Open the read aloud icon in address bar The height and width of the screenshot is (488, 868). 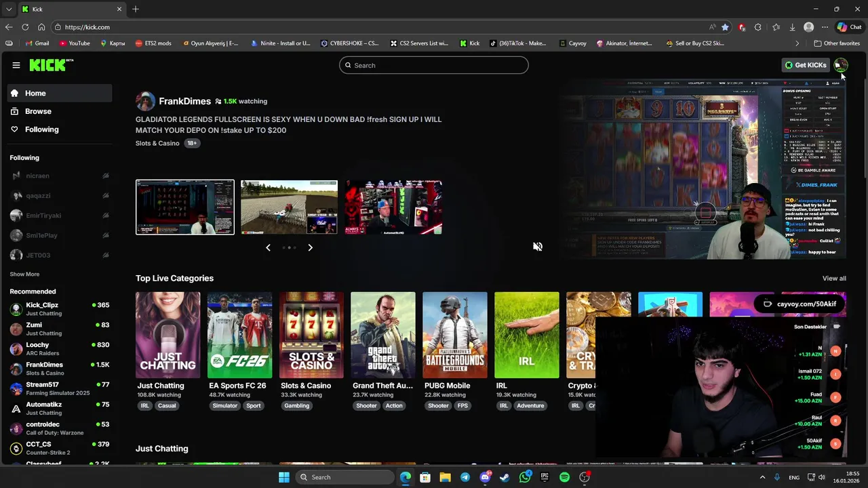[x=712, y=27]
